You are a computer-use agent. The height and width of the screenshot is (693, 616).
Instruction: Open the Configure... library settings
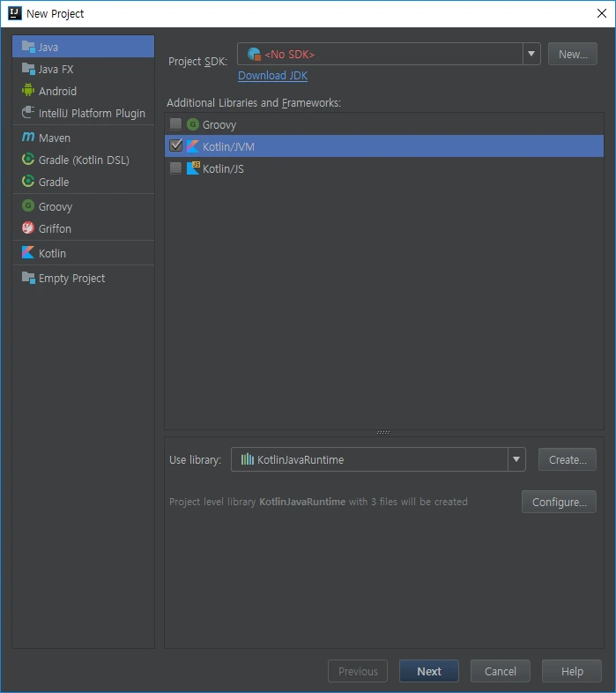[559, 502]
